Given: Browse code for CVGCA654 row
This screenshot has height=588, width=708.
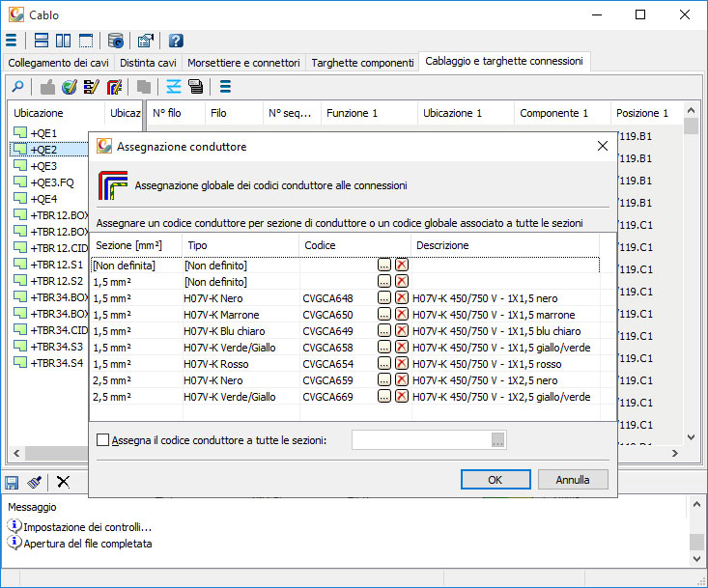Looking at the screenshot, I should pos(384,364).
